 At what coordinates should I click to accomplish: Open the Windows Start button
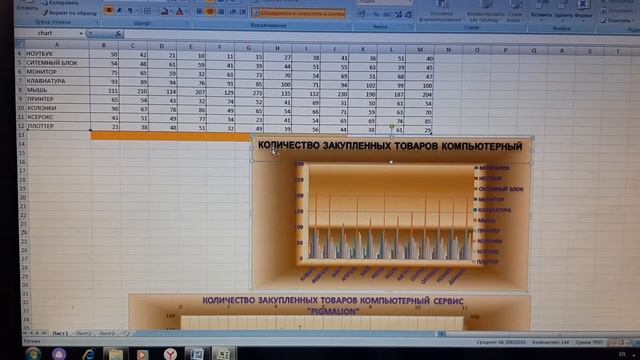[33, 353]
